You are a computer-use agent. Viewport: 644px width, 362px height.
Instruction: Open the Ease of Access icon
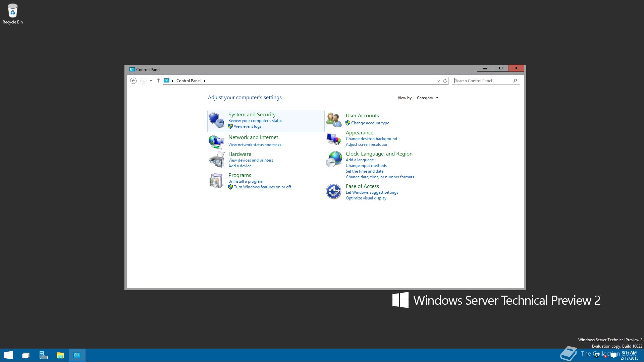coord(334,191)
